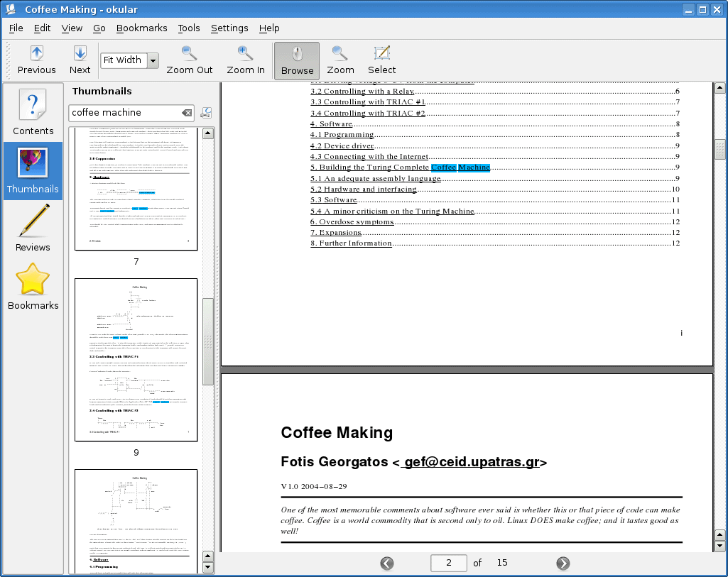Click Zoom In on the toolbar

[245, 60]
